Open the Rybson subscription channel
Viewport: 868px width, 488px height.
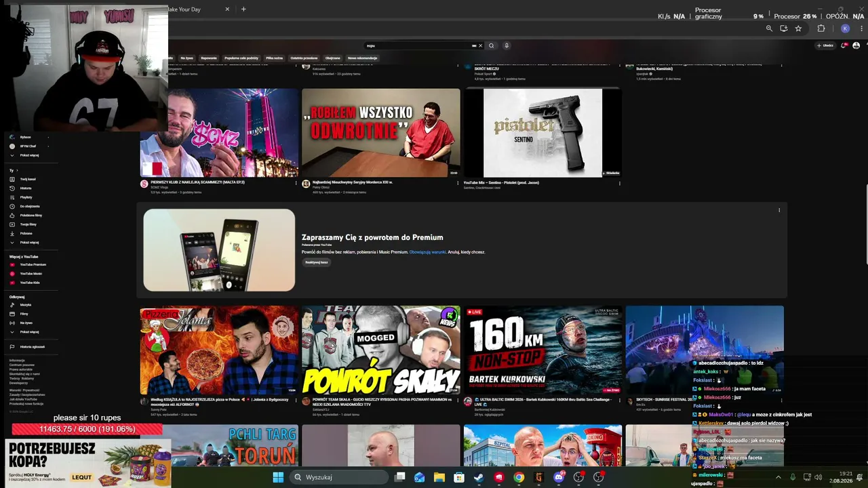[x=26, y=137]
